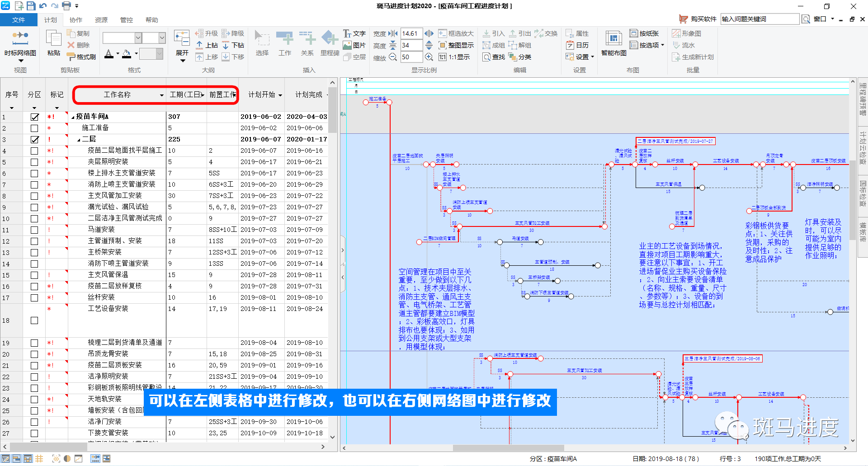Check the 主支风管加工安装 row checkbox
The width and height of the screenshot is (868, 466).
click(34, 196)
